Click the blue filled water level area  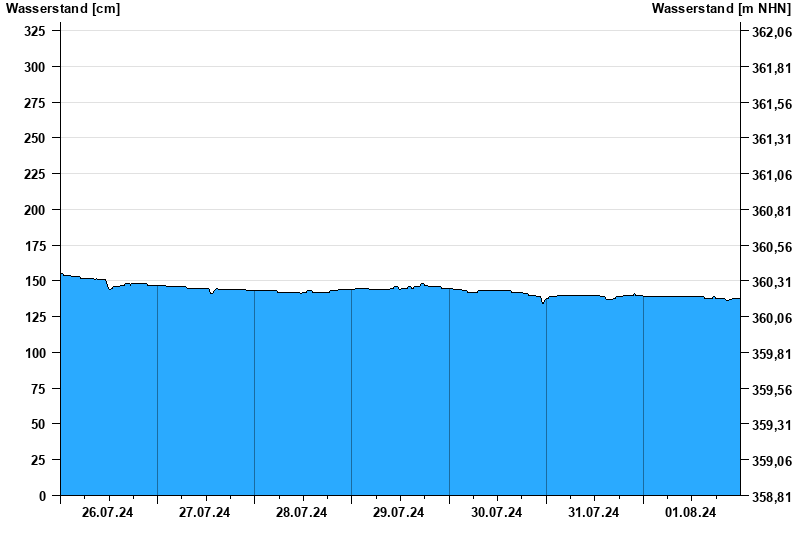tap(400, 400)
